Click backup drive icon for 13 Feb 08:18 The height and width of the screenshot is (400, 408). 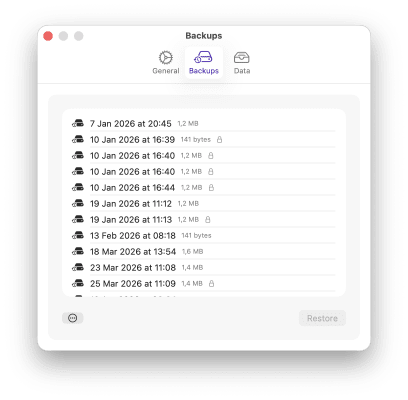tap(78, 236)
